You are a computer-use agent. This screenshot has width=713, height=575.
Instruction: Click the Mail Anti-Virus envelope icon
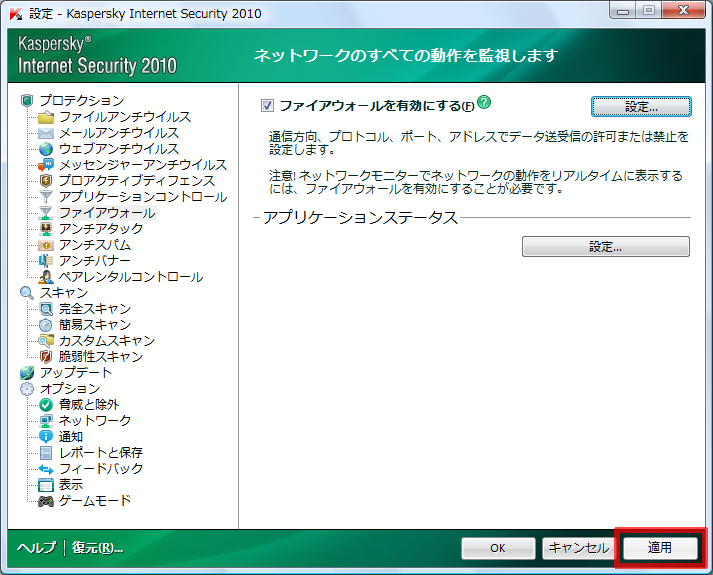[46, 133]
